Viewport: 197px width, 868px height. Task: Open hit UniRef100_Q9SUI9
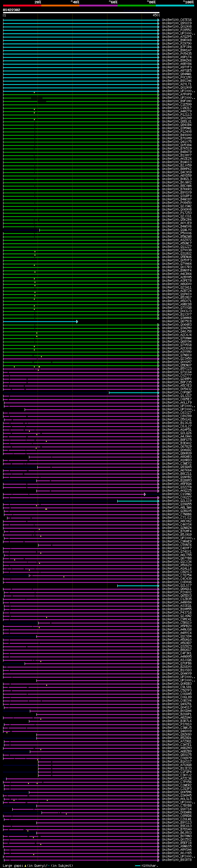coord(177,23)
